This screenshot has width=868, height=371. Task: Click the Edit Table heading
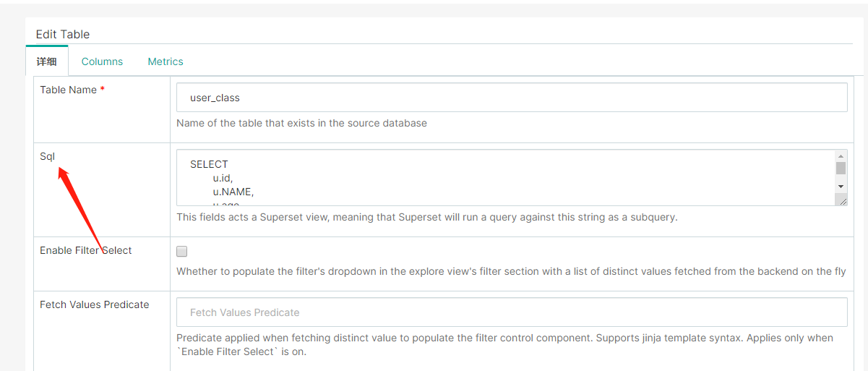(63, 34)
